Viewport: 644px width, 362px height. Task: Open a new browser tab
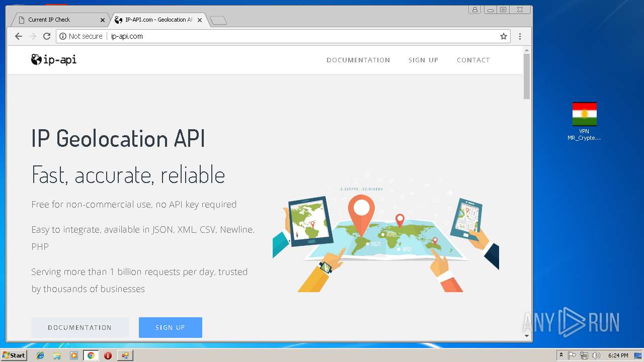pos(218,21)
